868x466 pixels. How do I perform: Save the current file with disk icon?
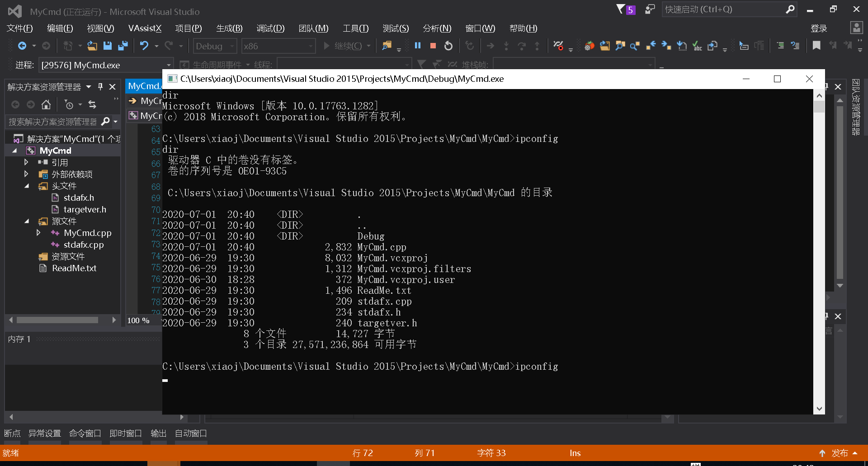click(108, 46)
